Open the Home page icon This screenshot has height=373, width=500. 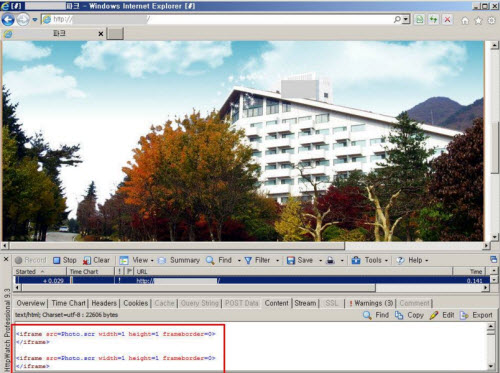(465, 21)
